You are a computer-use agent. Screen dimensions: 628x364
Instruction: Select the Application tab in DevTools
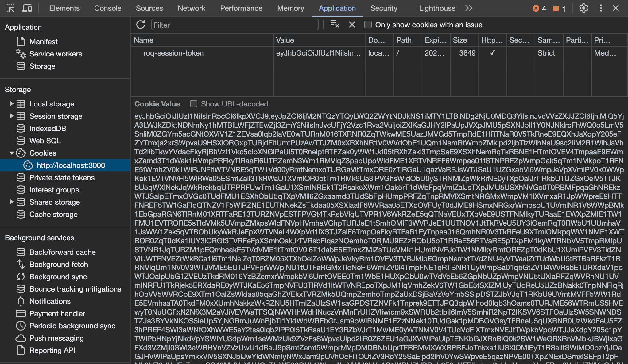(337, 8)
